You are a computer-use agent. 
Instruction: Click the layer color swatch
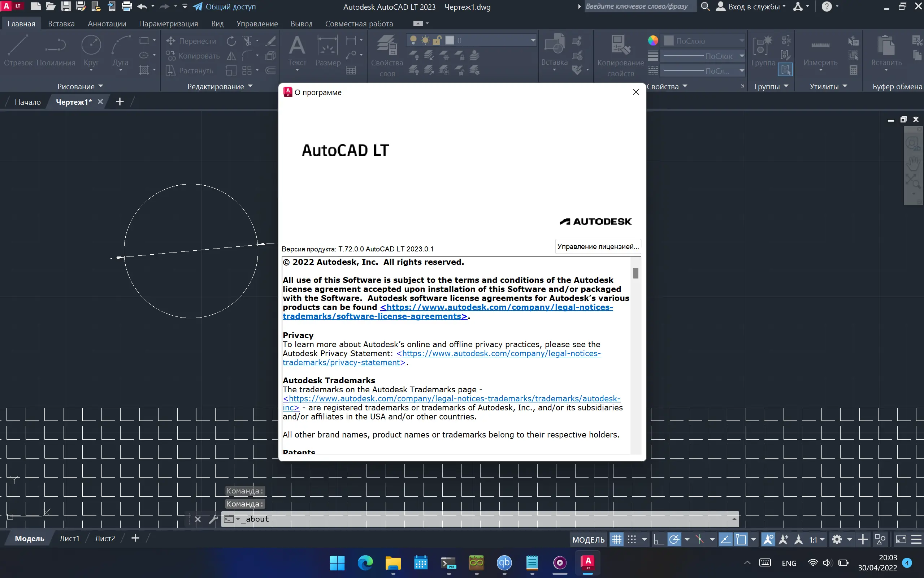click(x=450, y=40)
